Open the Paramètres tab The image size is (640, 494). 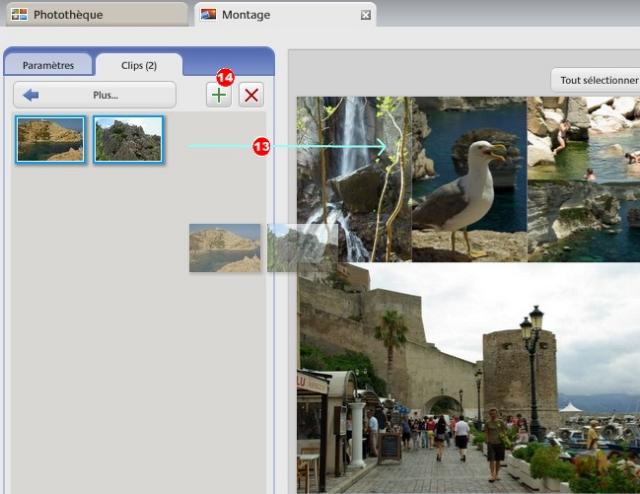pyautogui.click(x=48, y=65)
